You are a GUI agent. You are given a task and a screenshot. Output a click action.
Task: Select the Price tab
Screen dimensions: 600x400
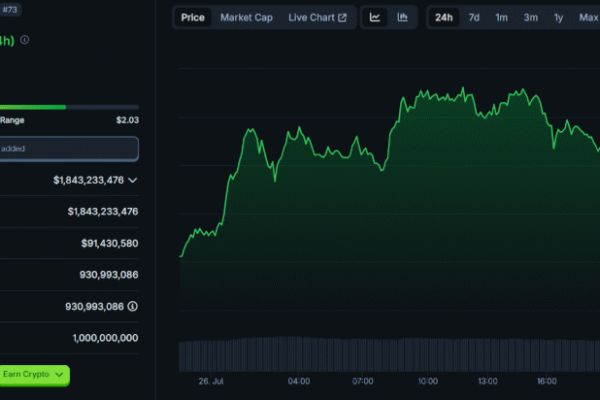point(193,17)
